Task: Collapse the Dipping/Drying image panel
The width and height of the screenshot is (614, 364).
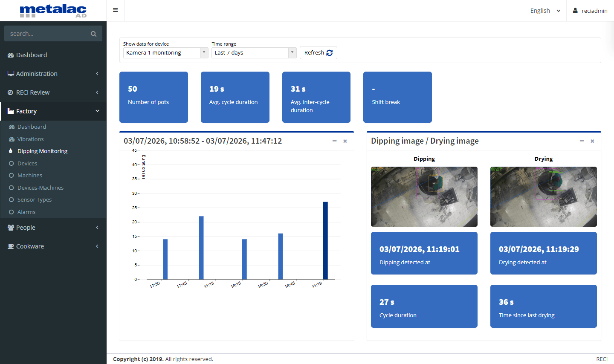Action: pyautogui.click(x=582, y=141)
